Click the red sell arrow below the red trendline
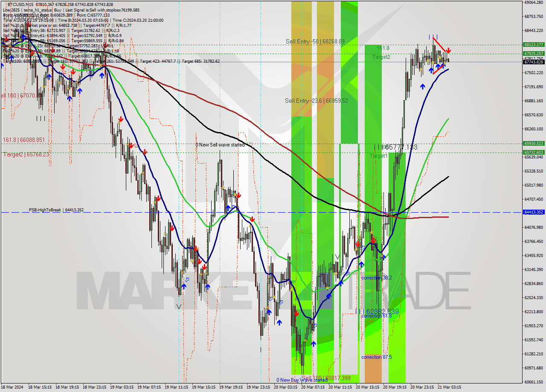The height and width of the screenshot is (392, 546). (x=448, y=51)
